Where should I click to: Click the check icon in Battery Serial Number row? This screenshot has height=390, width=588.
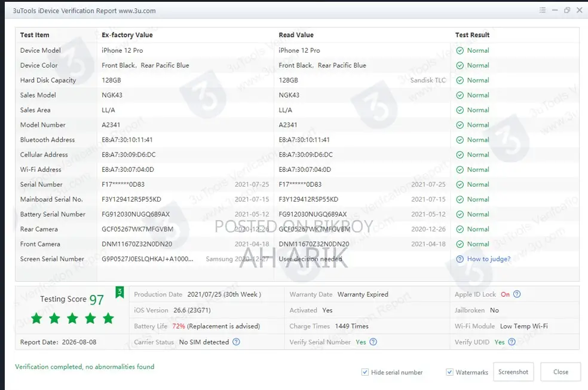(460, 214)
